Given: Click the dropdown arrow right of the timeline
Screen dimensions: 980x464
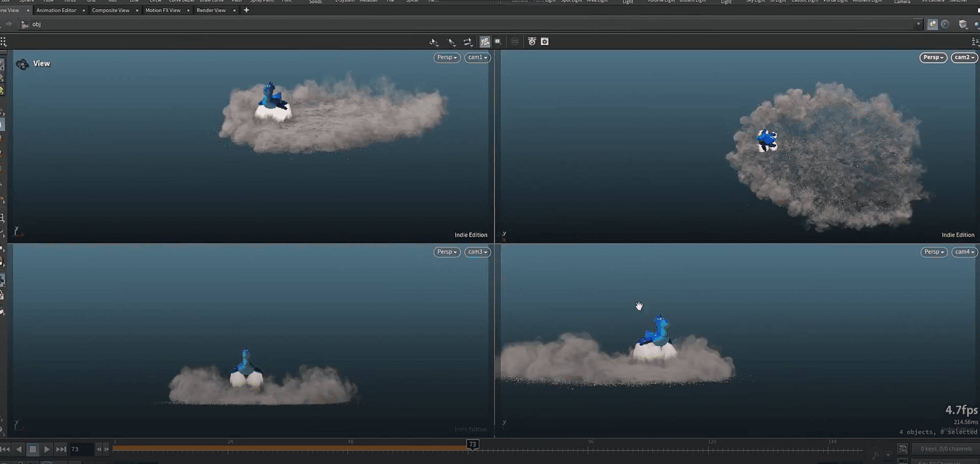Looking at the screenshot, I should click(888, 455).
